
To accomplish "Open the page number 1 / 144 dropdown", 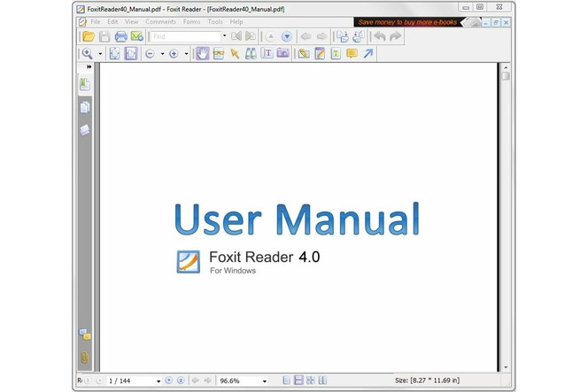I will pos(159,381).
